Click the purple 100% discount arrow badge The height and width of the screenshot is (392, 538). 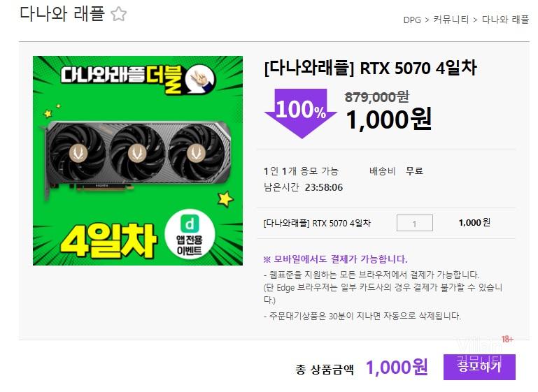pyautogui.click(x=301, y=113)
